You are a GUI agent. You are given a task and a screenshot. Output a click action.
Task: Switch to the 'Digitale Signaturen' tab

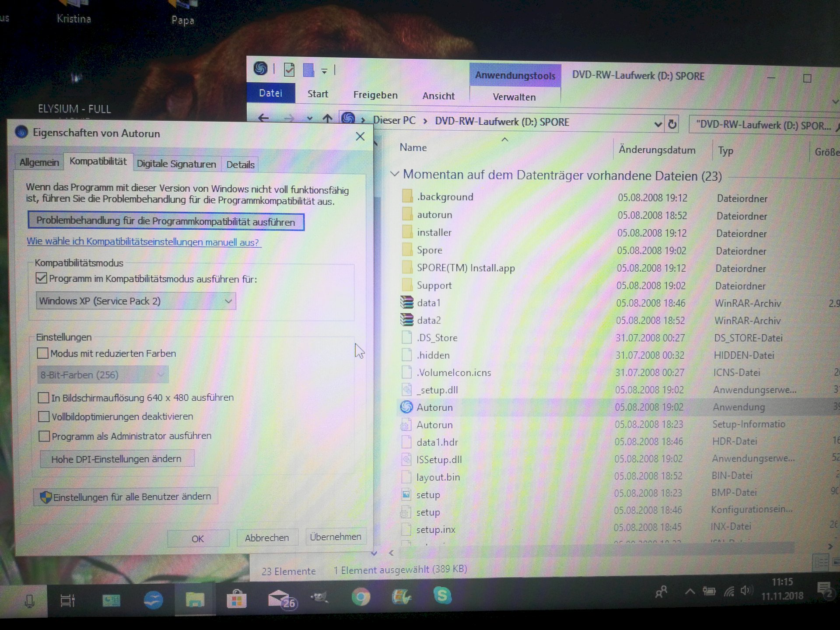point(176,164)
